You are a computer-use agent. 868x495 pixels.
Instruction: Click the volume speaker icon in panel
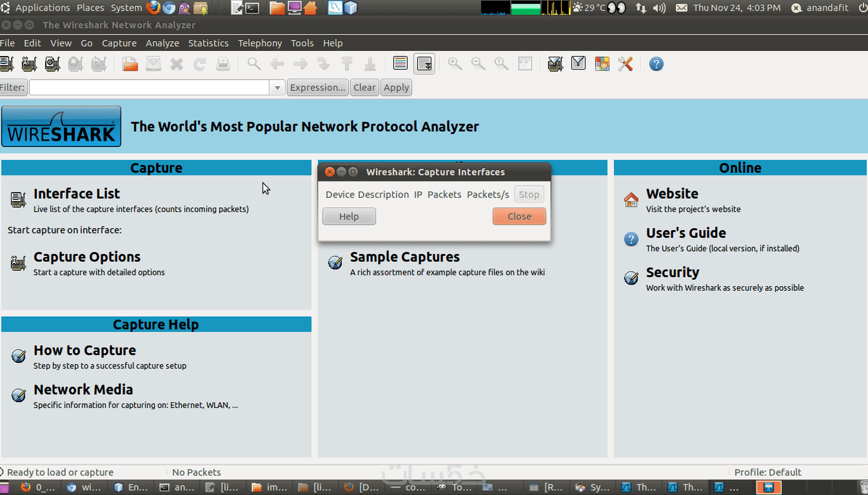659,8
